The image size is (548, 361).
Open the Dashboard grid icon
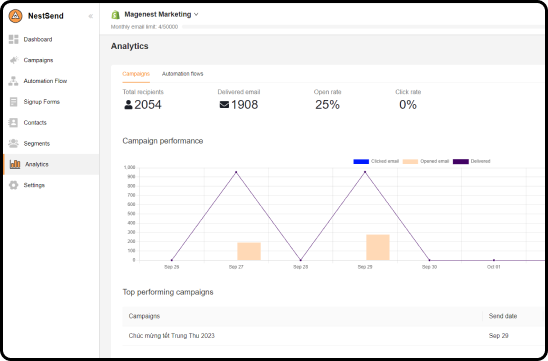pos(13,39)
